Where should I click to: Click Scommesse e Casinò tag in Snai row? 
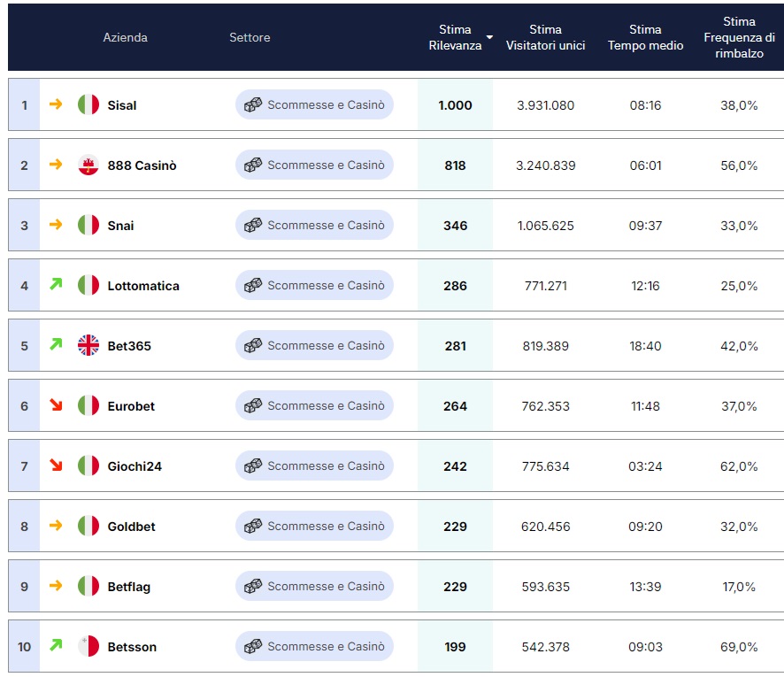pos(314,225)
